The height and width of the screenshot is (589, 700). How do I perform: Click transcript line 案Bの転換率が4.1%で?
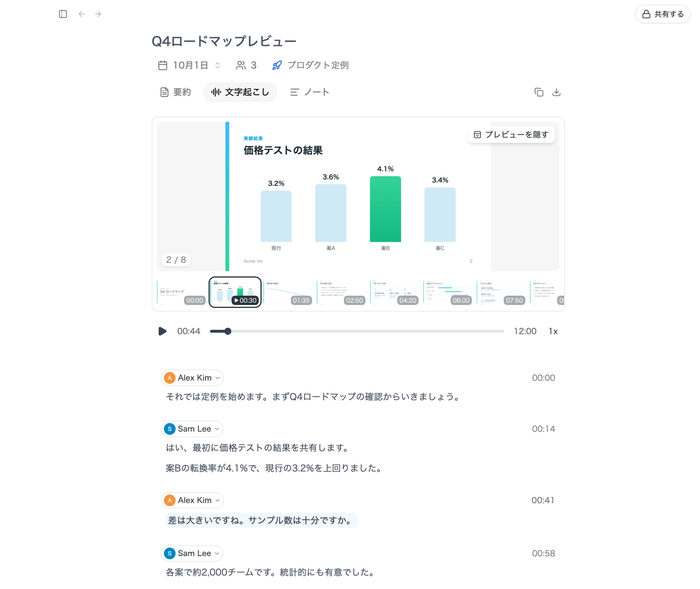point(274,468)
